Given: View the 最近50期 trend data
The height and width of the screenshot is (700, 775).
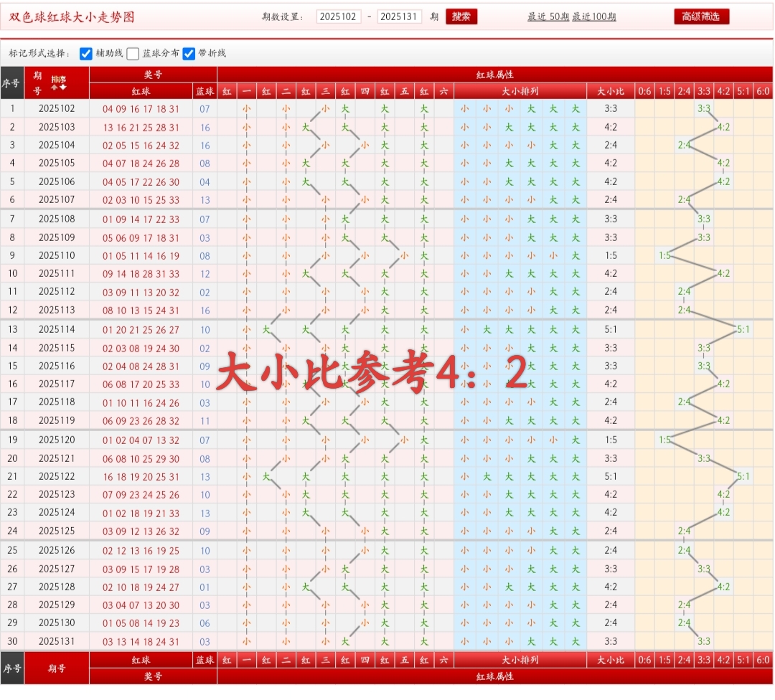Looking at the screenshot, I should coord(550,15).
